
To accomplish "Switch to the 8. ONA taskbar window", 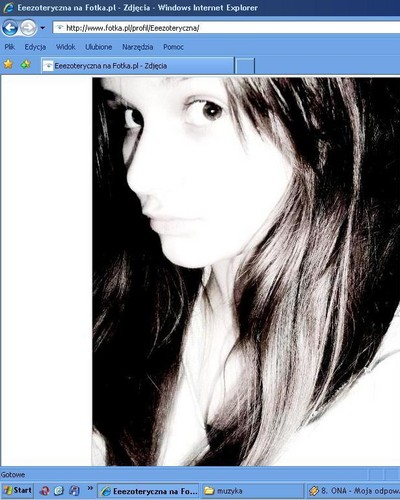I will click(353, 491).
